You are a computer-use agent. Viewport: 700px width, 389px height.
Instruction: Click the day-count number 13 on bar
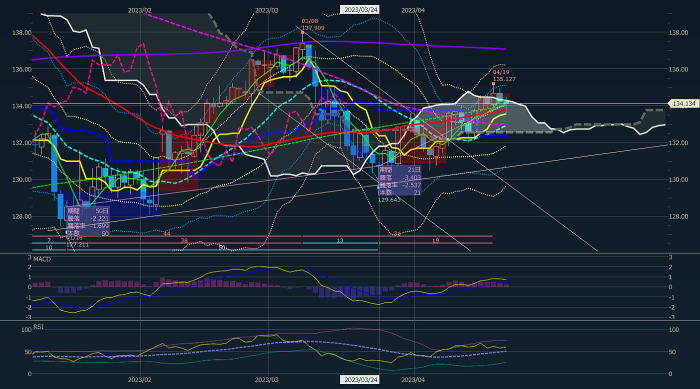coord(340,241)
